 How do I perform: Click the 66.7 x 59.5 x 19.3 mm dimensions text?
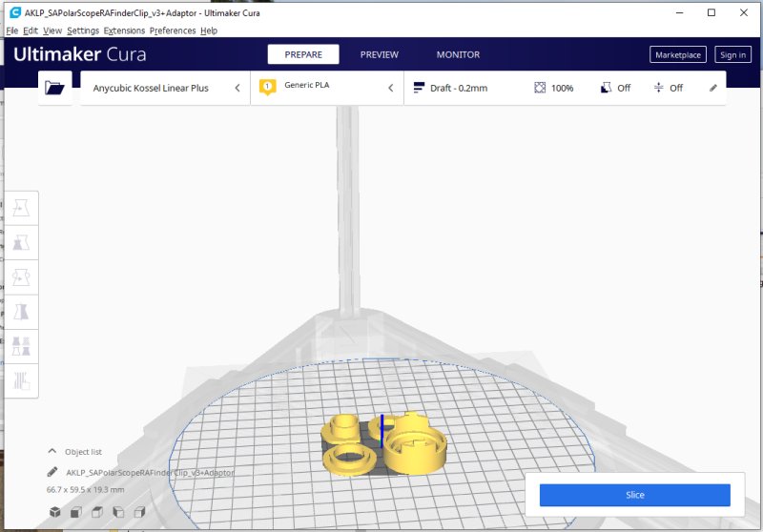[85, 490]
